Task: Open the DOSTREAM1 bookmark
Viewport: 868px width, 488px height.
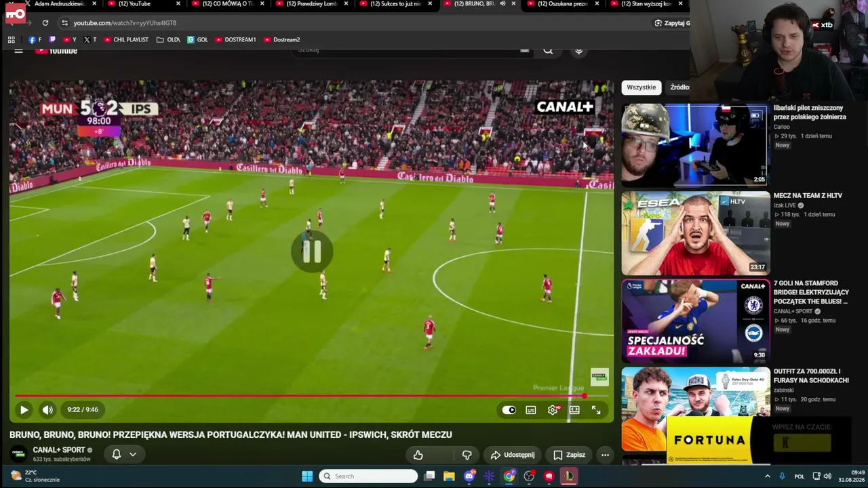Action: (x=235, y=40)
